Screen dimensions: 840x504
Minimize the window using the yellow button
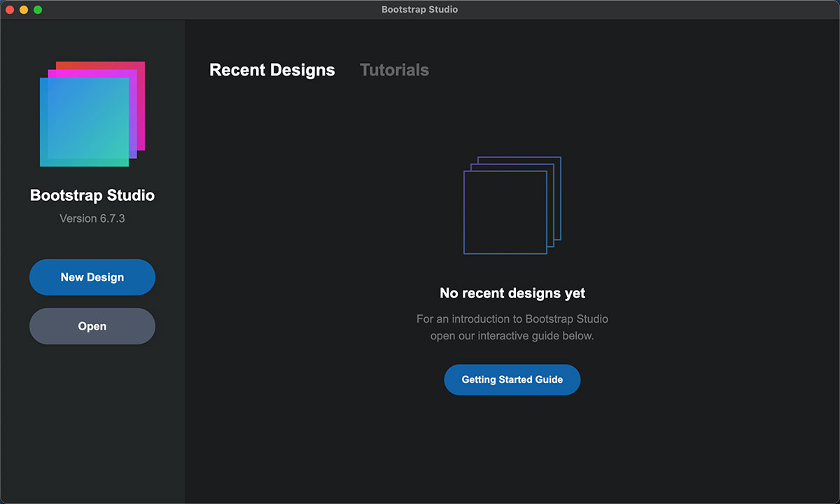[24, 10]
